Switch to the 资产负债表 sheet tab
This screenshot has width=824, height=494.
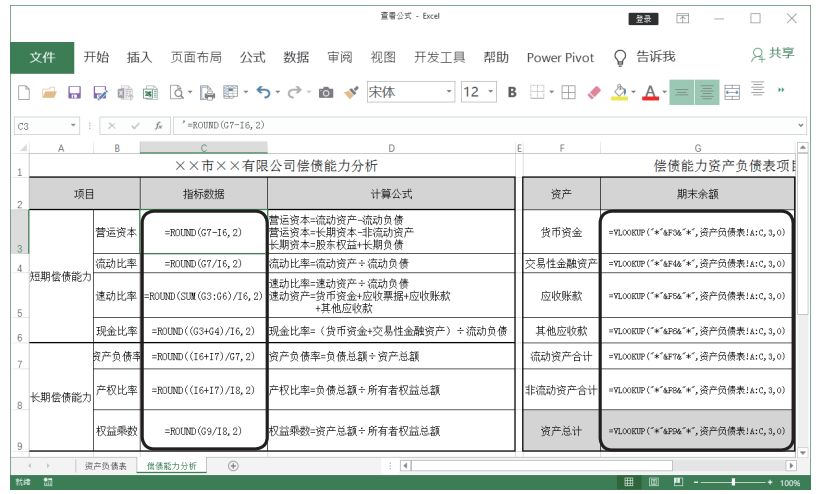105,466
